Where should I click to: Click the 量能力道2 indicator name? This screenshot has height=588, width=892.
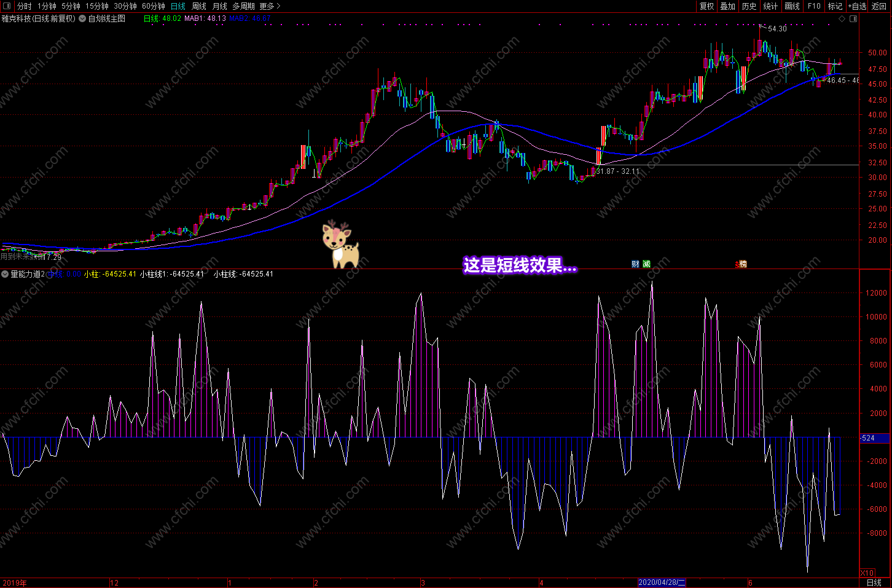[x=28, y=274]
